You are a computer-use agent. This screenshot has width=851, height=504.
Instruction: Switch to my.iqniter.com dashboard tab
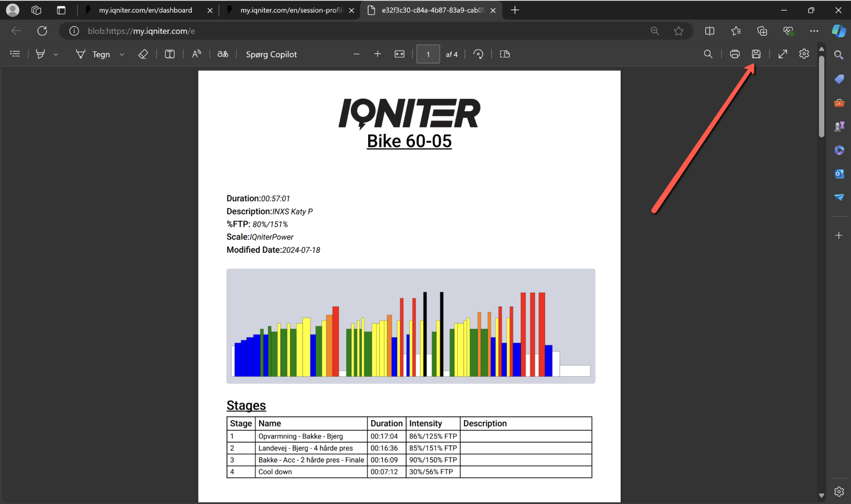pos(146,10)
